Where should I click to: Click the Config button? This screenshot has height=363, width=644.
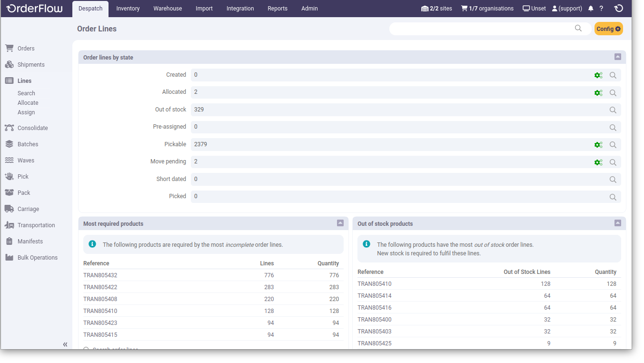608,29
